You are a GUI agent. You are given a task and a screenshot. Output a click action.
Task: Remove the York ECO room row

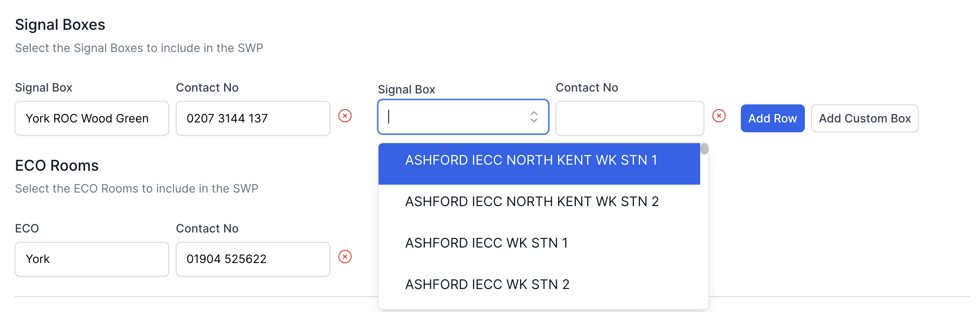[x=345, y=257]
